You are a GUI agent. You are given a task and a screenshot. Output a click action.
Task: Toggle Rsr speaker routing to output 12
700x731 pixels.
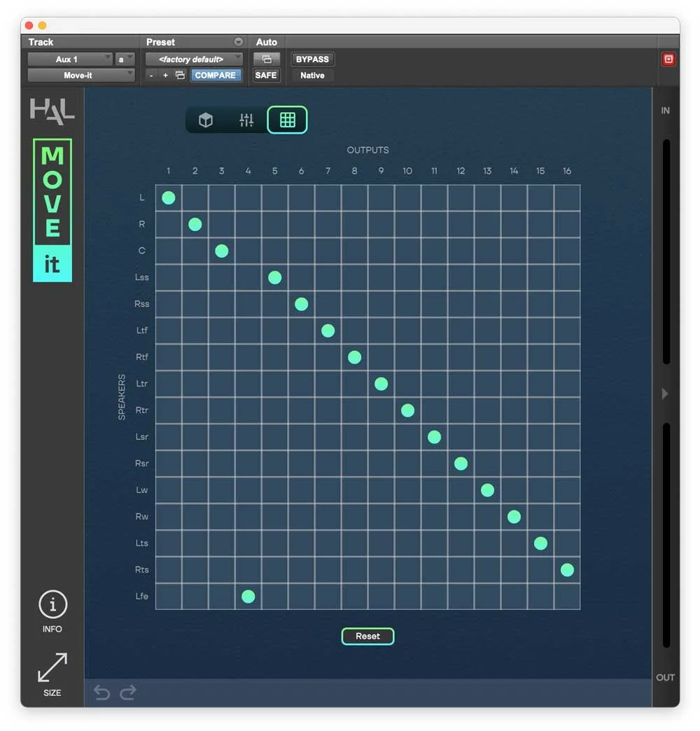(461, 464)
